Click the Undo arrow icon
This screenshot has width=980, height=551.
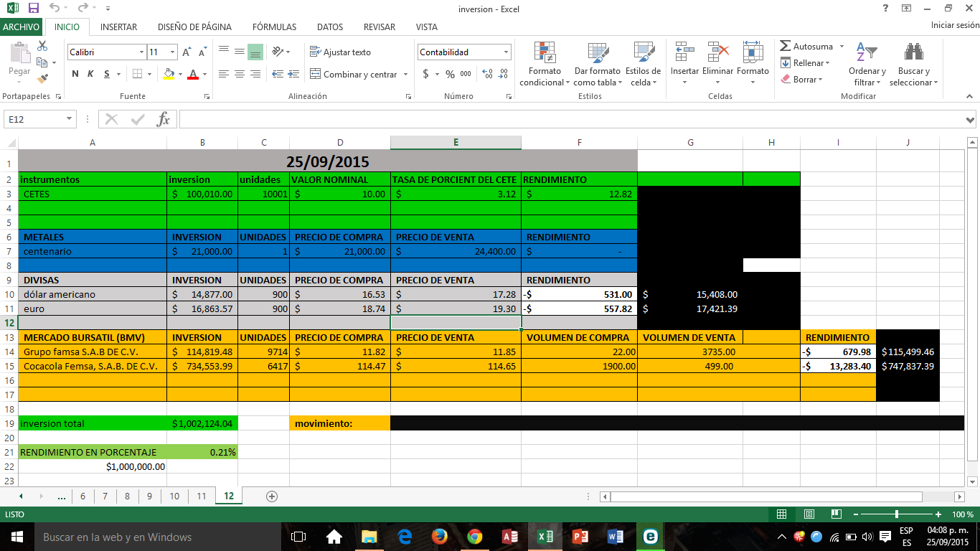(55, 9)
